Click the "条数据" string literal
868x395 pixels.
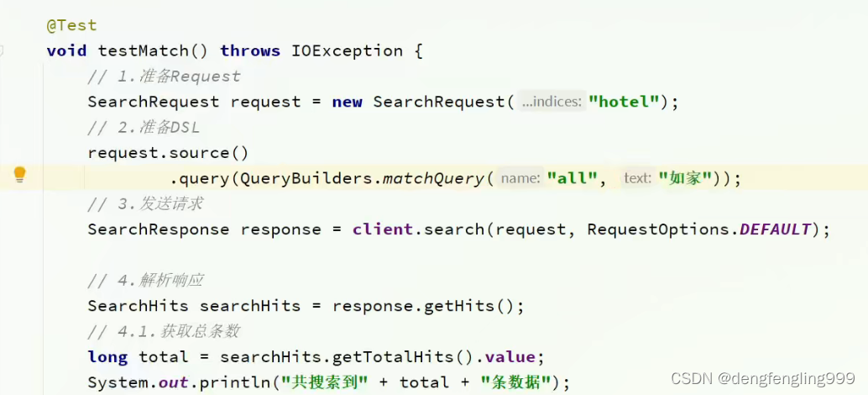515,382
